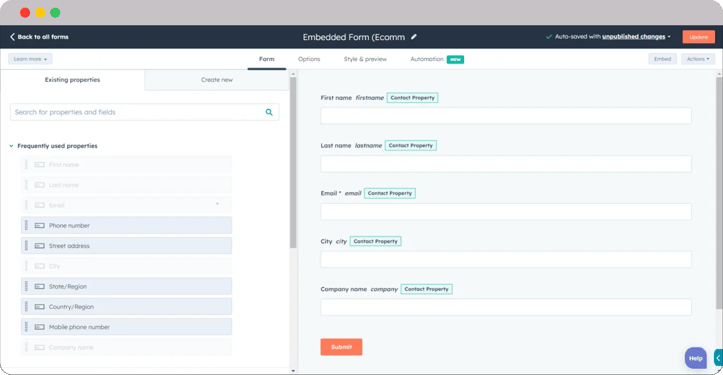The height and width of the screenshot is (375, 723).
Task: Click the search magnifier icon
Action: point(269,112)
